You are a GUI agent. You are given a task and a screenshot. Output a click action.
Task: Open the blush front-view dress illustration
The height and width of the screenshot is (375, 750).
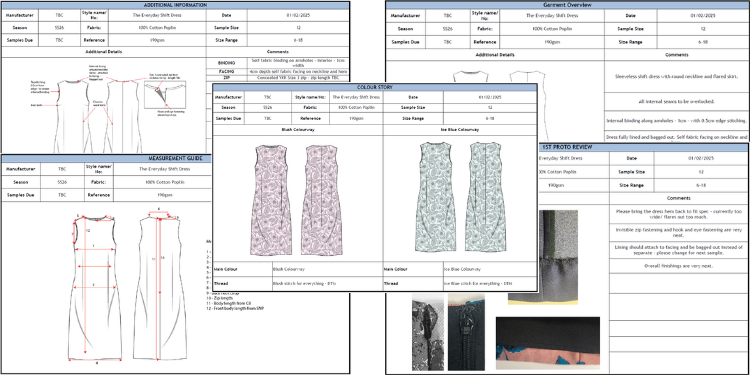point(271,200)
